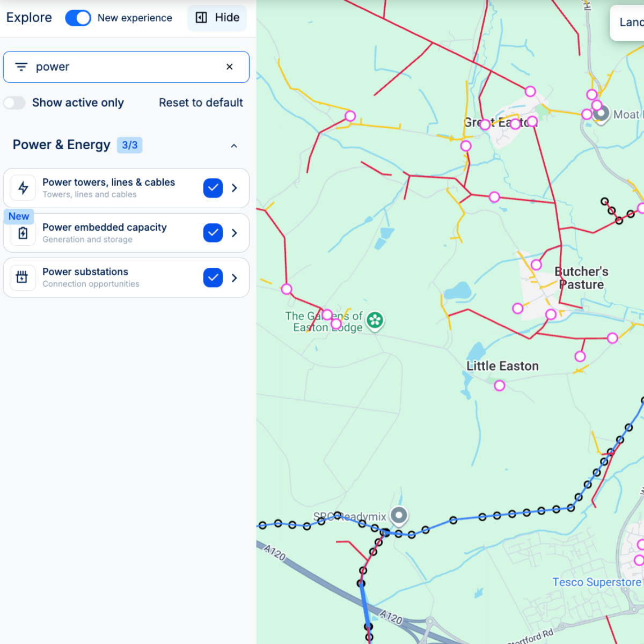Uncheck Power substations layer

(x=213, y=277)
